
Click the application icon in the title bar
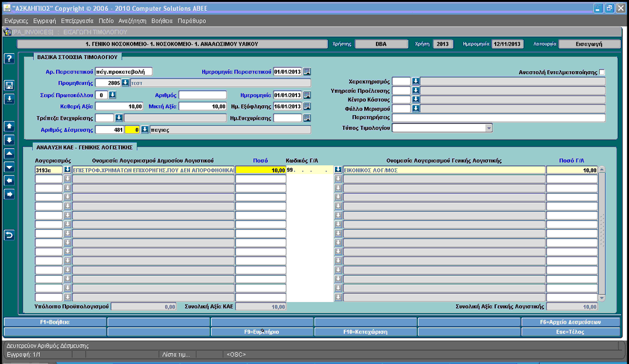pos(7,8)
